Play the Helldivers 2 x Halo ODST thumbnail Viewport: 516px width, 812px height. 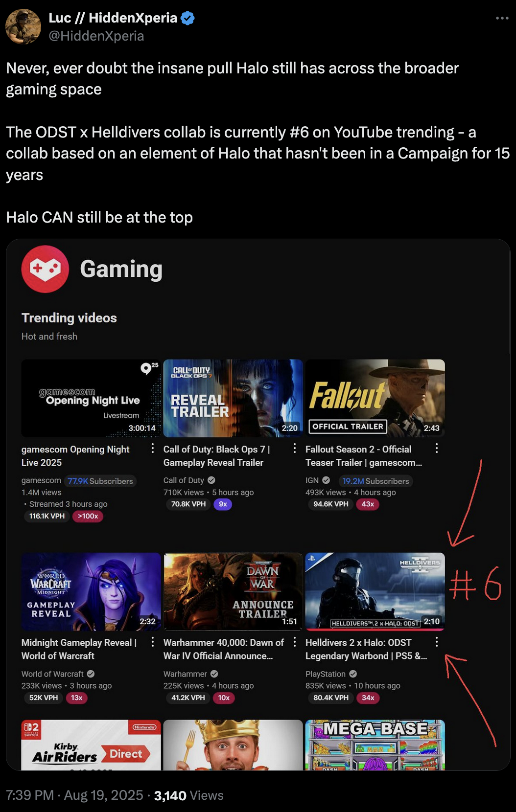pos(375,591)
